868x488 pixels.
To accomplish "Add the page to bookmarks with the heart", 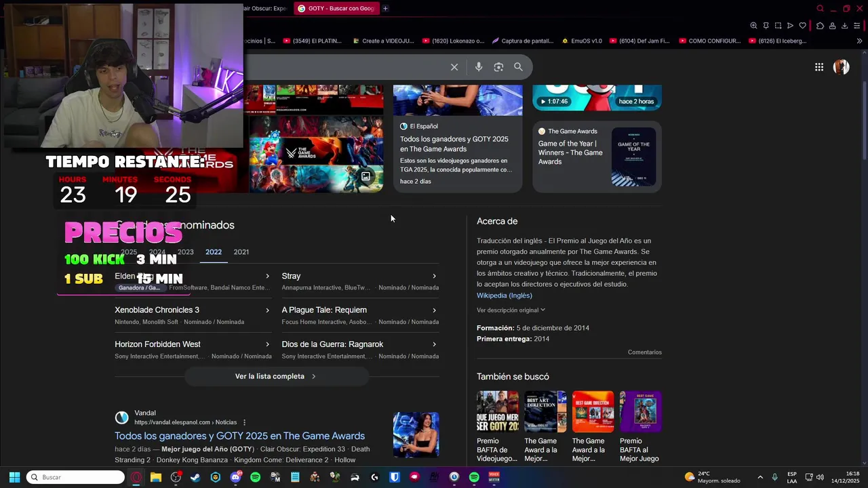I will 803,26.
